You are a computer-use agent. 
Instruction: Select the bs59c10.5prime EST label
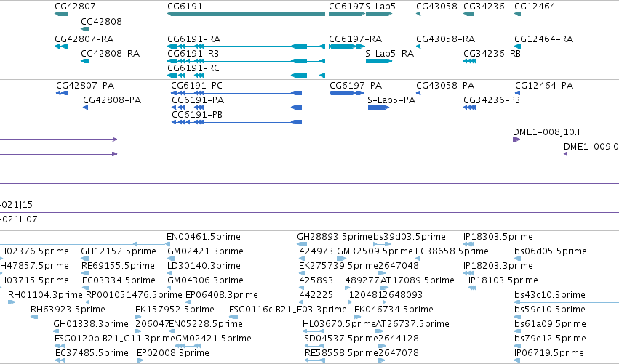(550, 310)
